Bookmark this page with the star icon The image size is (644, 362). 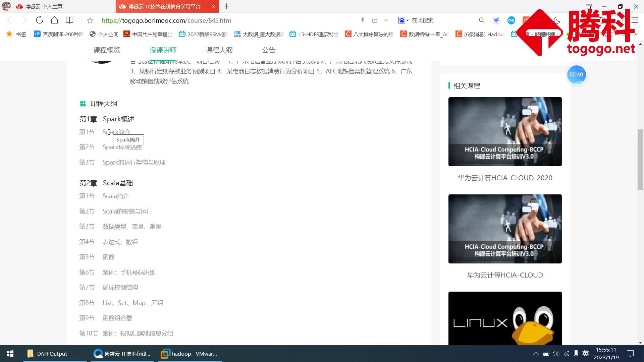[x=90, y=20]
